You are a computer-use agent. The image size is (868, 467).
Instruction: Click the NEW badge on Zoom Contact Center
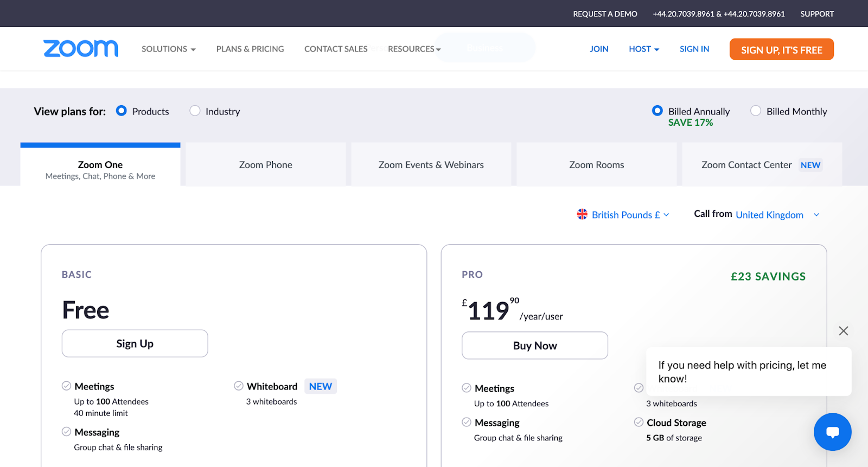point(810,165)
